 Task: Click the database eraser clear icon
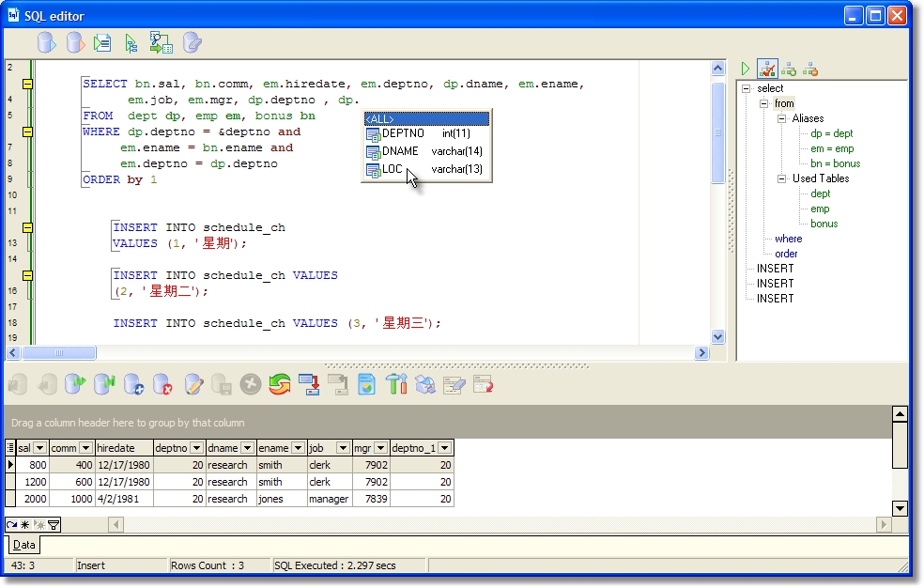click(x=192, y=43)
